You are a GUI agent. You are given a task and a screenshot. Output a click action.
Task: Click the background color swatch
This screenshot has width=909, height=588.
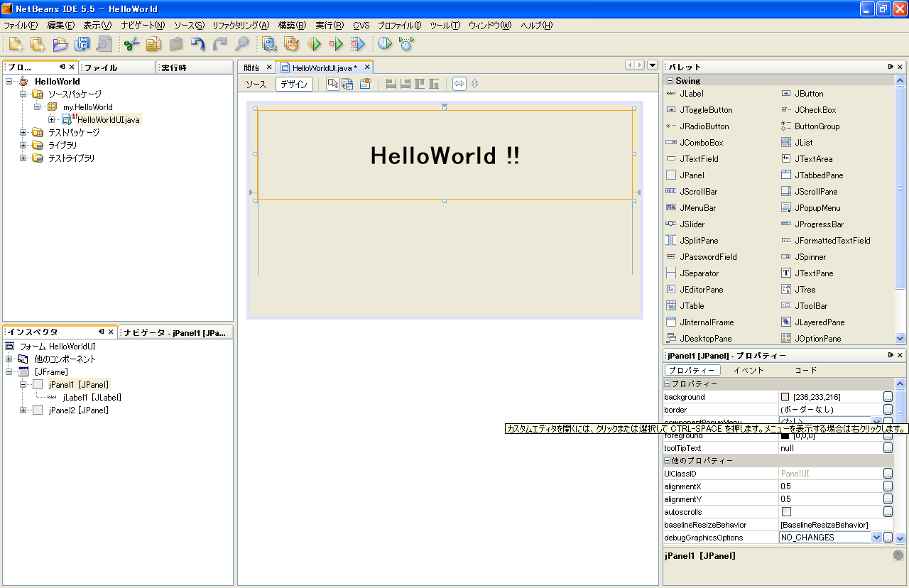pyautogui.click(x=785, y=397)
